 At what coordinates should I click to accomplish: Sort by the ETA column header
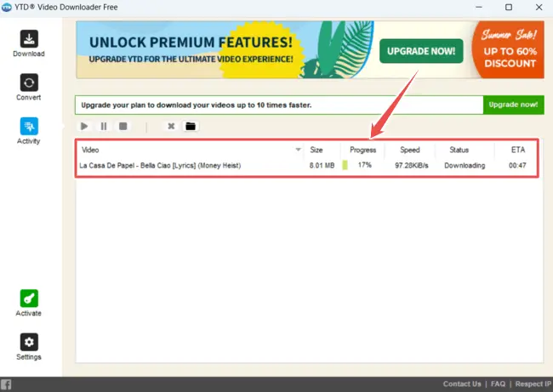click(x=518, y=150)
